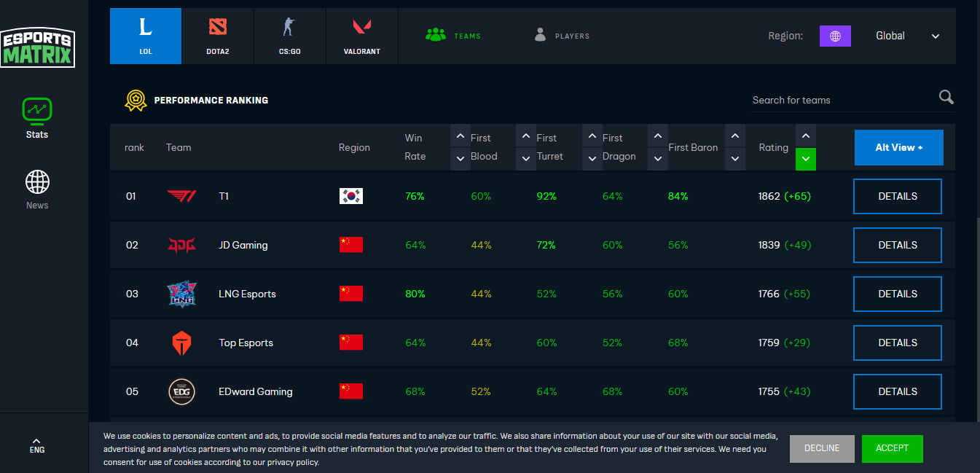Click the EDward Gaming team logo
980x473 pixels.
coord(181,391)
